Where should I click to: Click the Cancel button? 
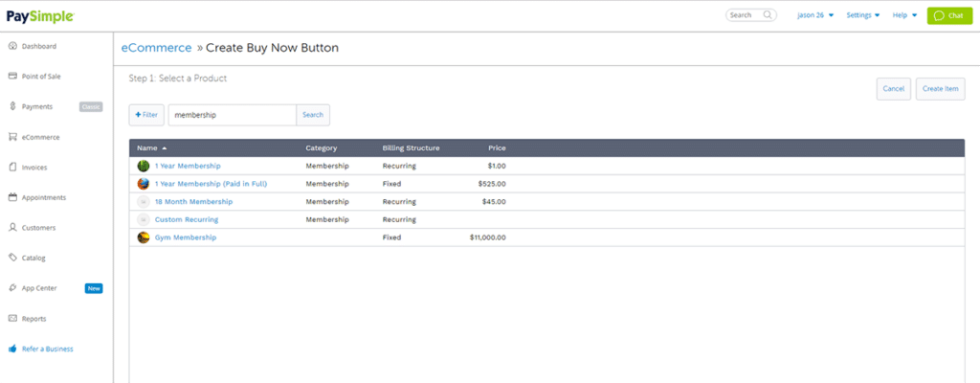(894, 89)
